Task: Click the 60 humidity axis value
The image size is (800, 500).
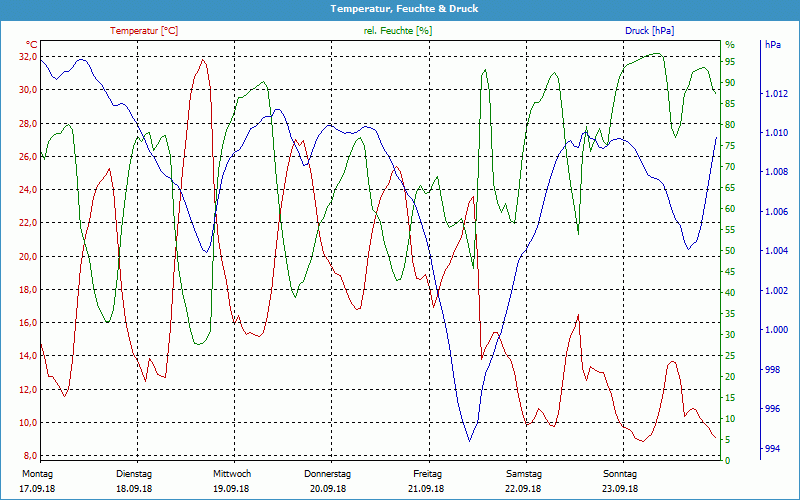Action: [x=730, y=209]
